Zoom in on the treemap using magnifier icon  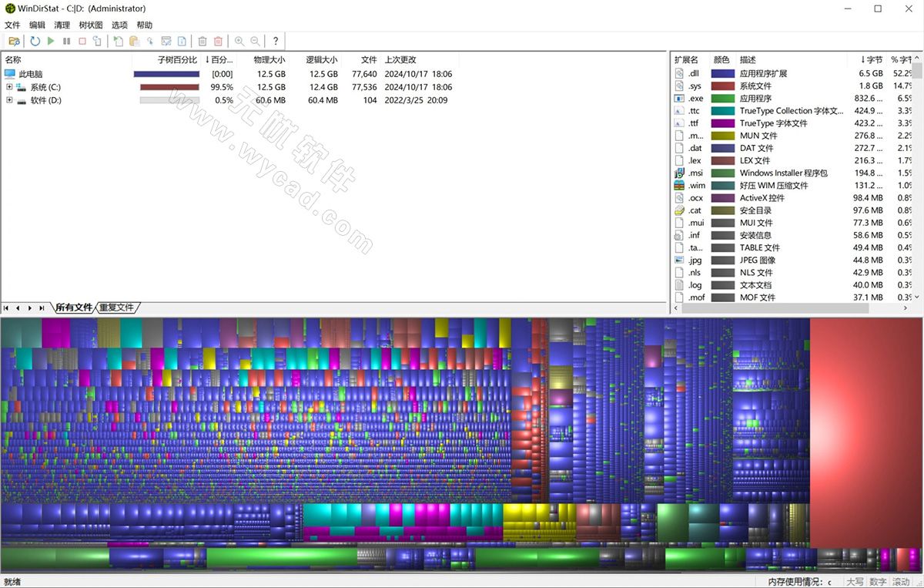(240, 41)
